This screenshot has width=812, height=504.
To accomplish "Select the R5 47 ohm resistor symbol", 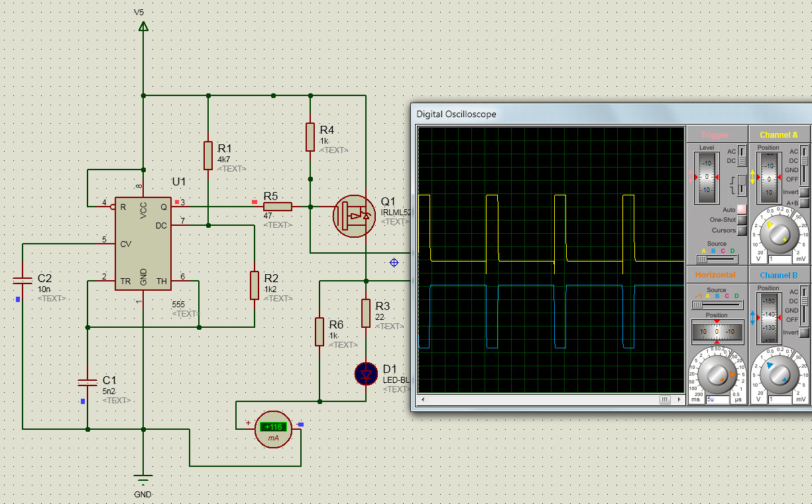I will coord(277,207).
